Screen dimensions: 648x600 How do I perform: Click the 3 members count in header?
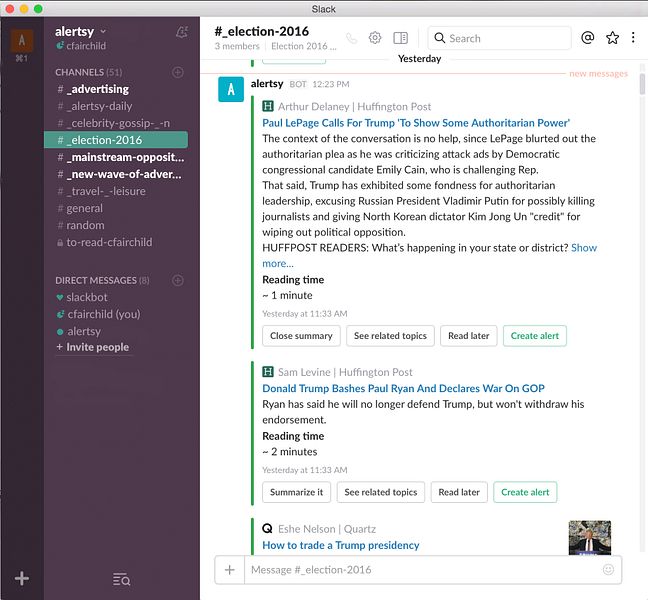click(x=237, y=46)
